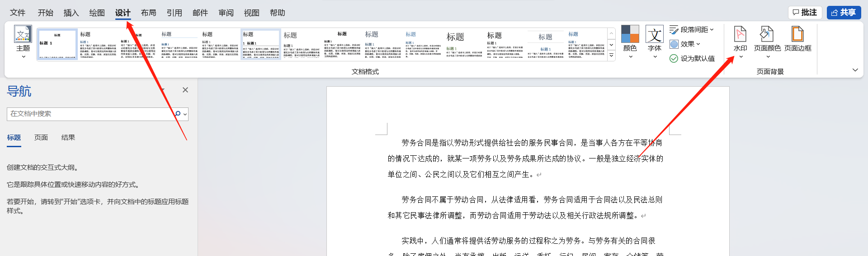Click the 在文档中搜索 search box
This screenshot has height=256, width=868.
90,114
